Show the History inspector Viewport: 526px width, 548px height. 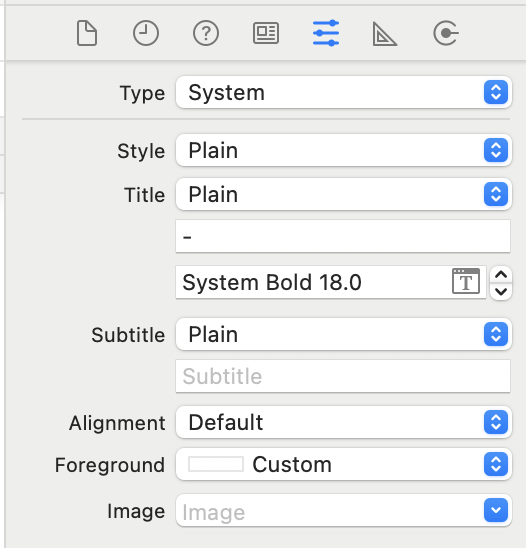click(146, 33)
